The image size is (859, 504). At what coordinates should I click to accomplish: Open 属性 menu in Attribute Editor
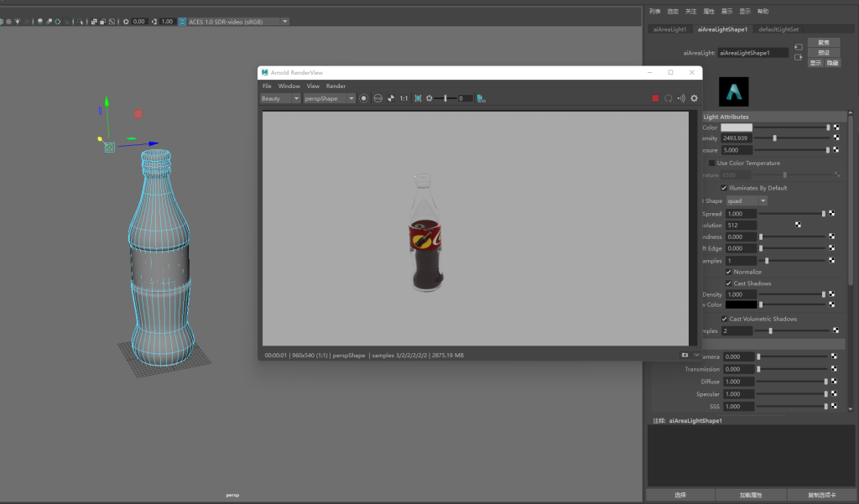click(x=709, y=12)
